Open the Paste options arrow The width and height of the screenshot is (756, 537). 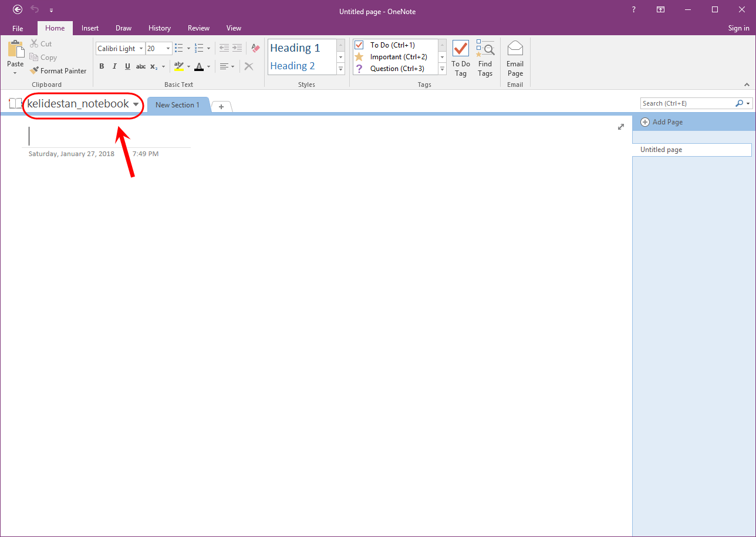[15, 73]
